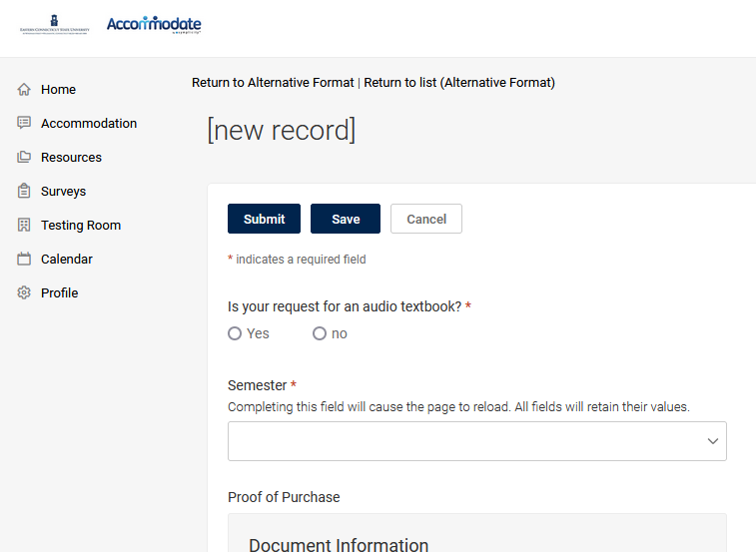Click the Calendar icon in sidebar
Image resolution: width=756 pixels, height=552 pixels.
click(24, 260)
